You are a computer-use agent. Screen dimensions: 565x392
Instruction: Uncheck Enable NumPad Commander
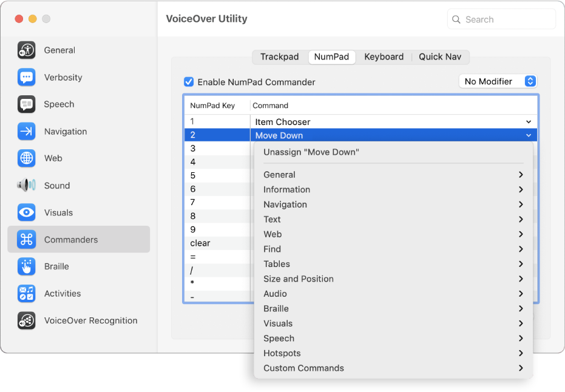click(x=189, y=81)
